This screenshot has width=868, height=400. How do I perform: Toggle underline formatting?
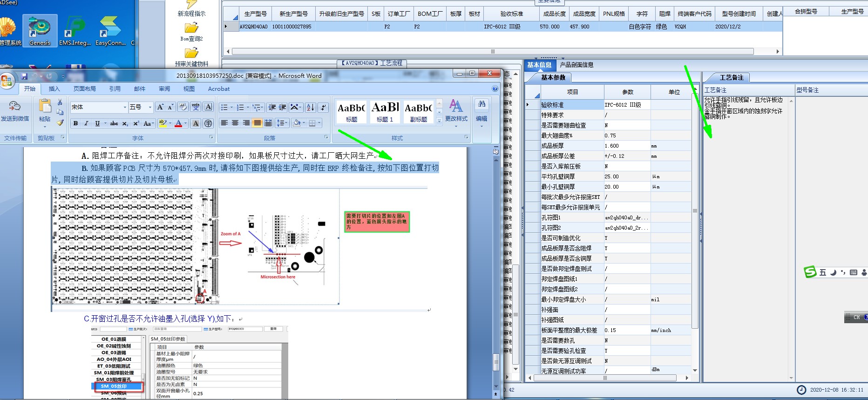[x=97, y=123]
